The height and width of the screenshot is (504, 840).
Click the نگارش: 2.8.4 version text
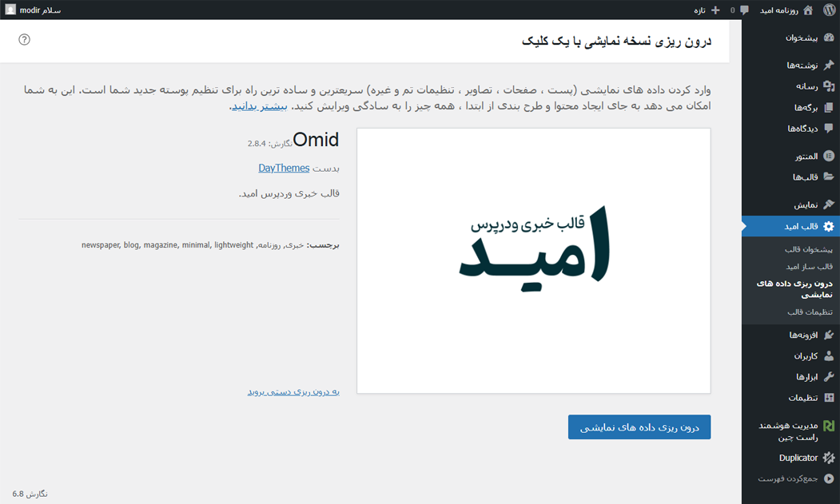(270, 144)
